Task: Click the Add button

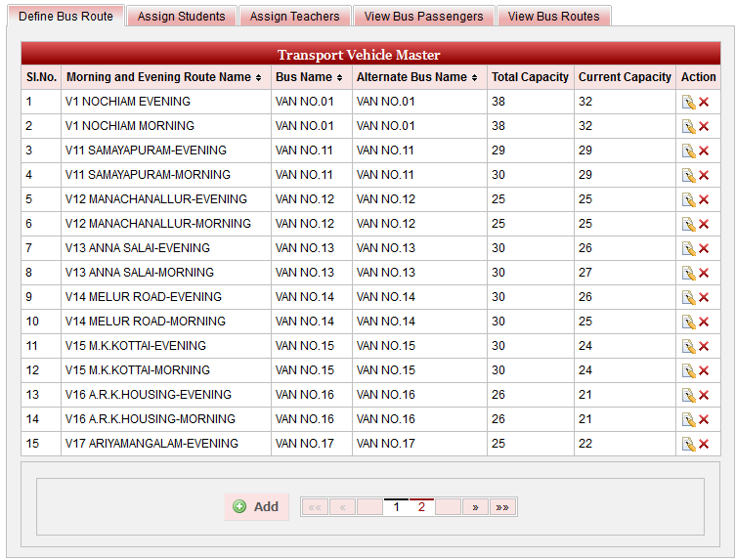Action: [256, 507]
